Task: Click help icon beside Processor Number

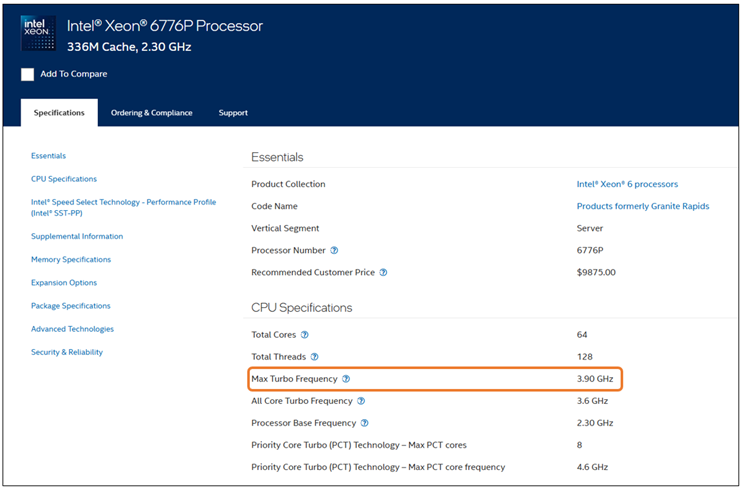Action: tap(334, 250)
